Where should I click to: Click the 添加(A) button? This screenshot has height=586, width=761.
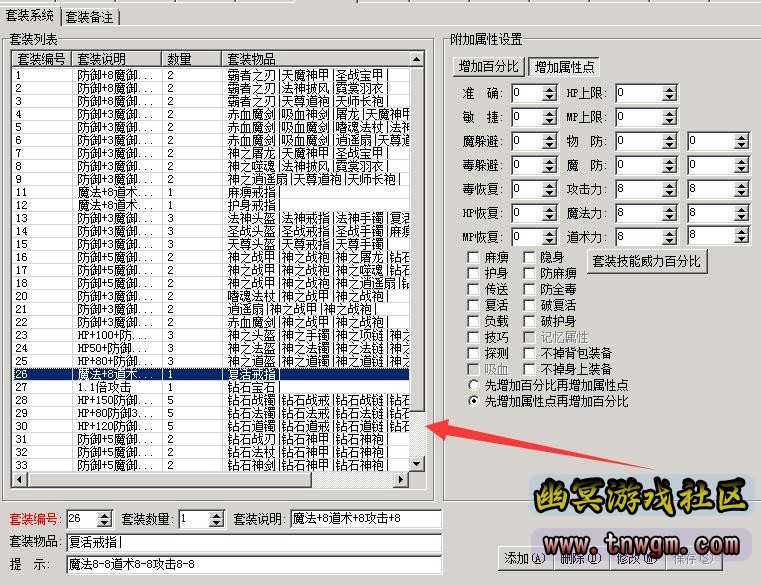point(525,558)
